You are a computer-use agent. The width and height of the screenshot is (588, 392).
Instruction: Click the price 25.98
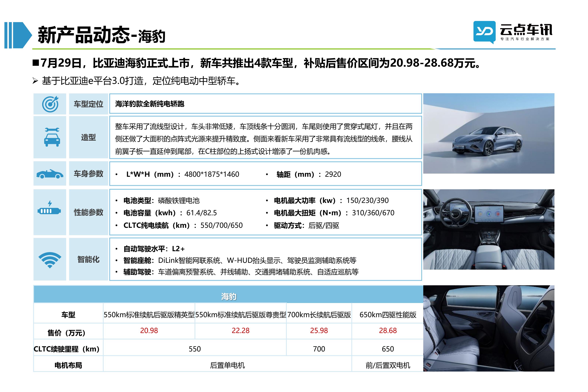click(319, 330)
